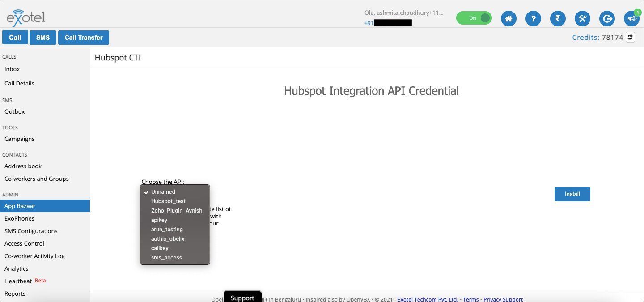Viewport: 644px width, 302px height.
Task: Open the home dashboard icon
Action: coord(508,18)
